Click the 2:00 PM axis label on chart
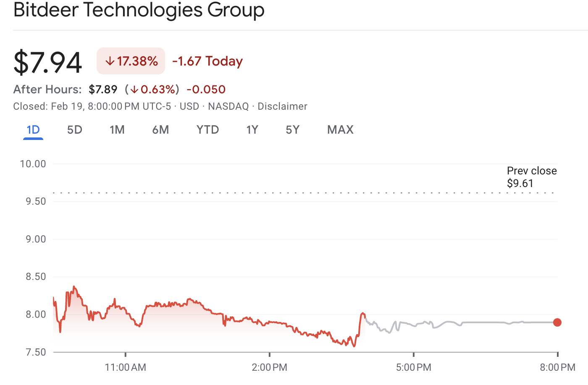Image resolution: width=588 pixels, height=385 pixels. click(270, 367)
